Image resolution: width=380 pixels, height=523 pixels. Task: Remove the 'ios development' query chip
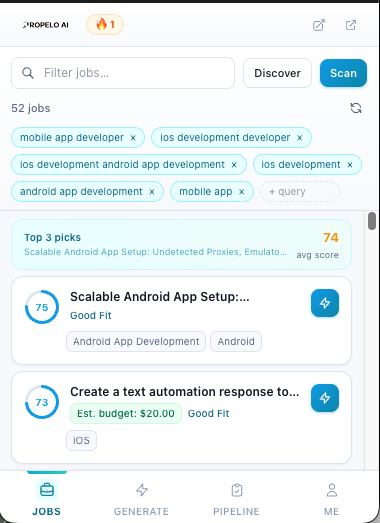350,165
